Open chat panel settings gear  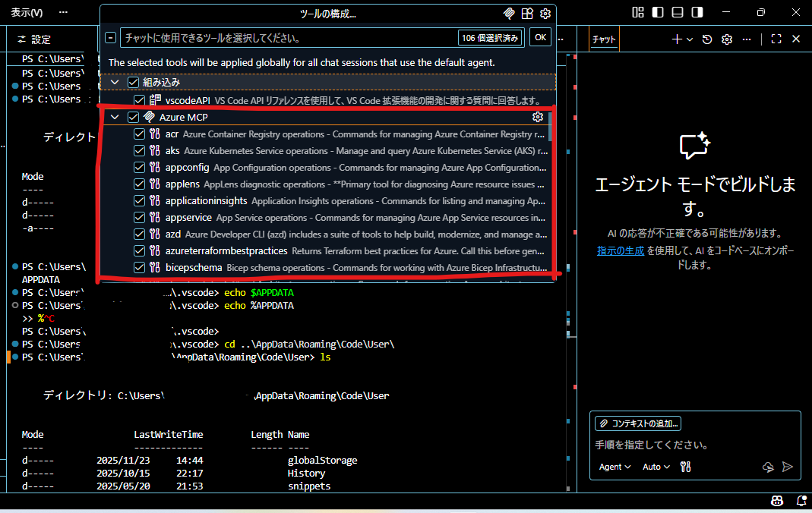click(x=727, y=39)
